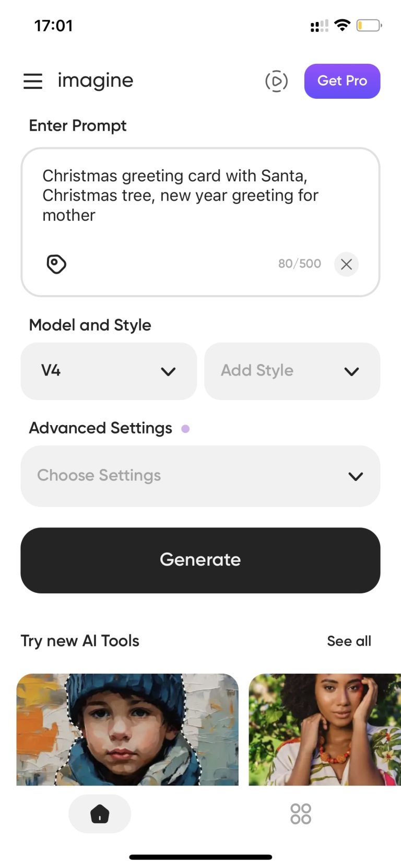The image size is (401, 868).
Task: Tap the Get Pro button
Action: (x=342, y=81)
